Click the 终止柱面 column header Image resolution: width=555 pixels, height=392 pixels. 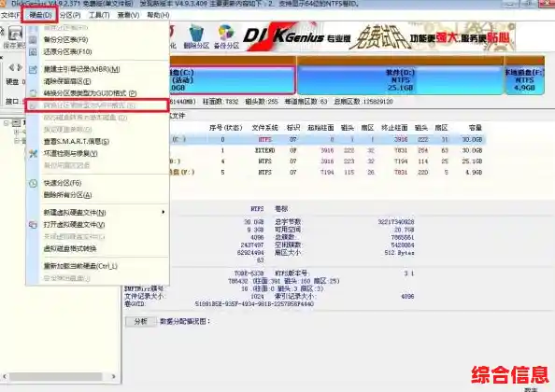coord(394,128)
